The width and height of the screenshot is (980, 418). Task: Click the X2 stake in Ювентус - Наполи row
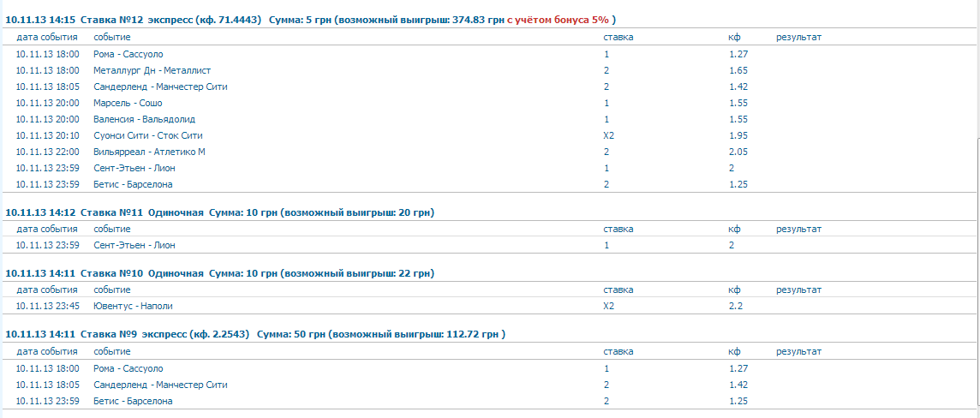pyautogui.click(x=609, y=306)
